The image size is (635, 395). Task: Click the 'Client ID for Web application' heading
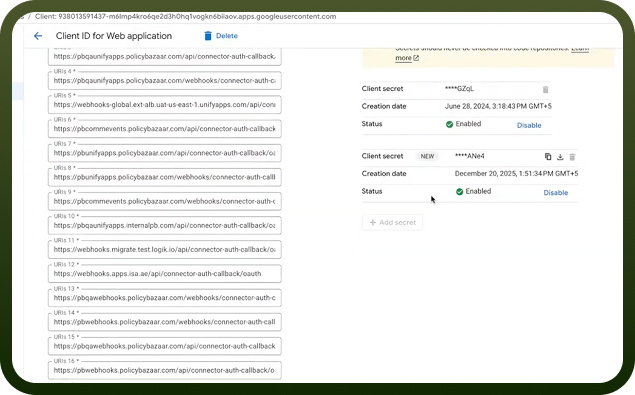tap(114, 36)
